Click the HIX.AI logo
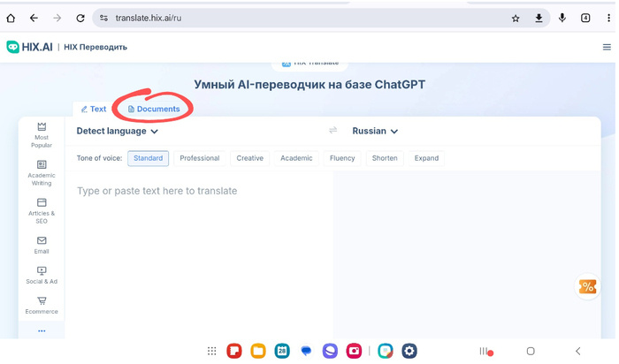Image resolution: width=619 pixels, height=364 pixels. (x=29, y=47)
